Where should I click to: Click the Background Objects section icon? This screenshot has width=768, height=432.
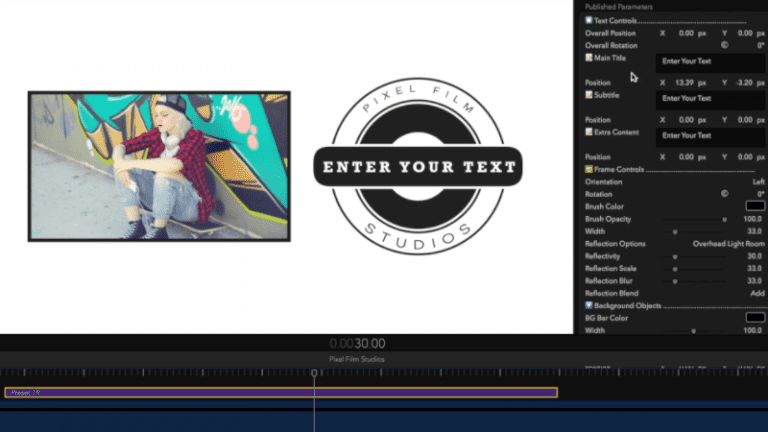tap(589, 305)
